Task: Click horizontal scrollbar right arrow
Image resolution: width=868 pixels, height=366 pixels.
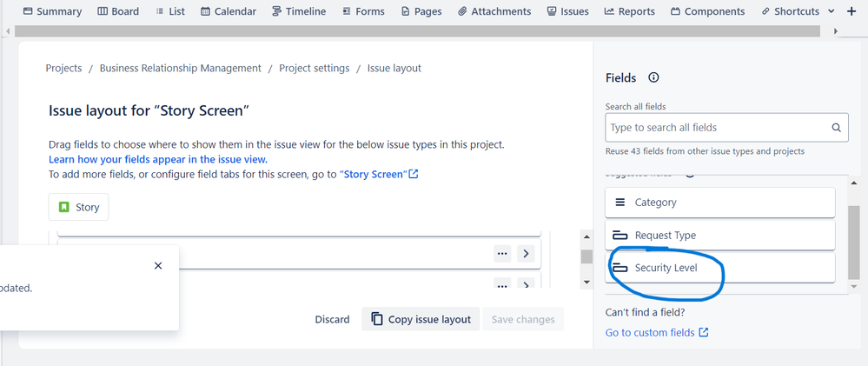Action: coord(836,31)
